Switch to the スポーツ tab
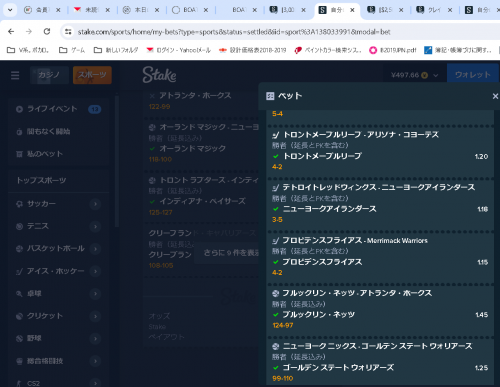 tap(92, 75)
